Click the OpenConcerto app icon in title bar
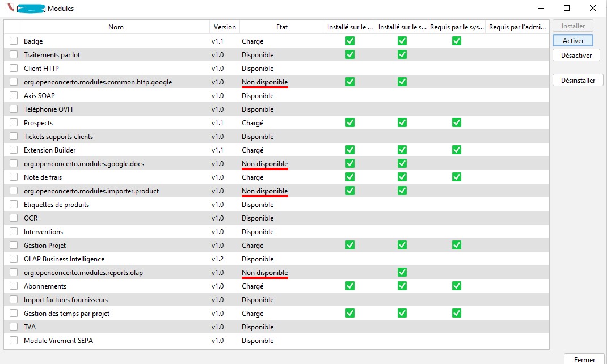 9,8
